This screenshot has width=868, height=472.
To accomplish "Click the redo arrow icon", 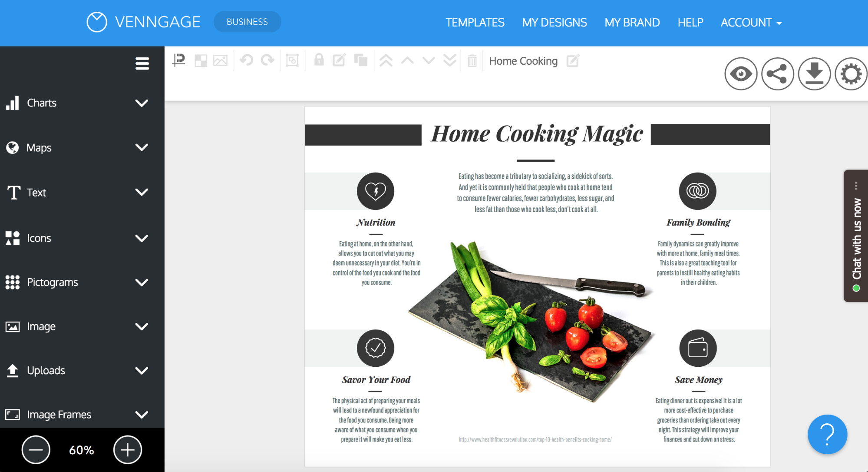I will [x=267, y=61].
